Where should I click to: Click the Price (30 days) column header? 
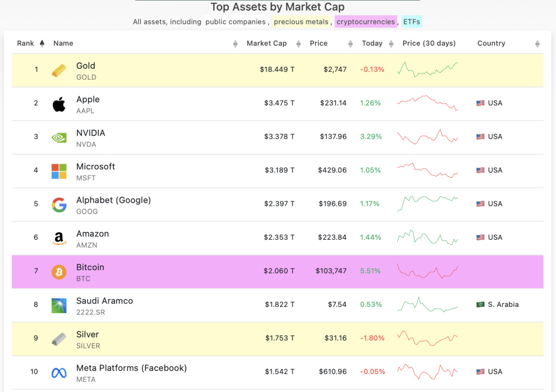[x=429, y=43]
